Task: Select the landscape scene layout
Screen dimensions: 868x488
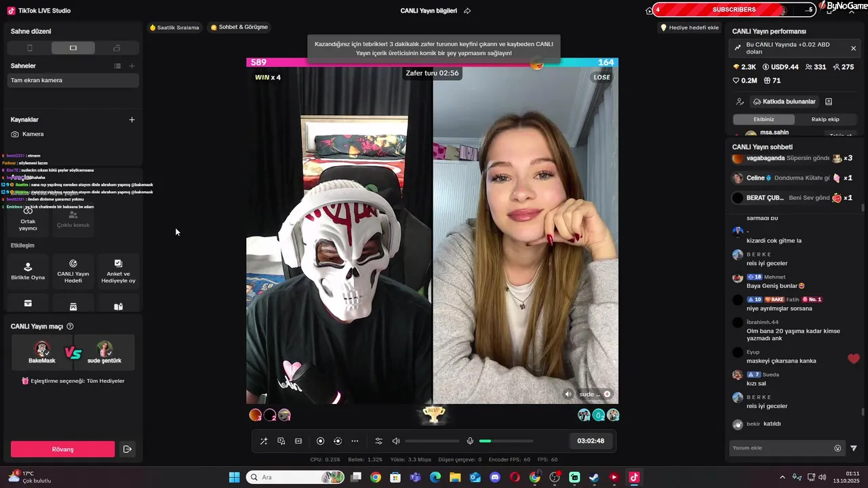Action: (73, 48)
